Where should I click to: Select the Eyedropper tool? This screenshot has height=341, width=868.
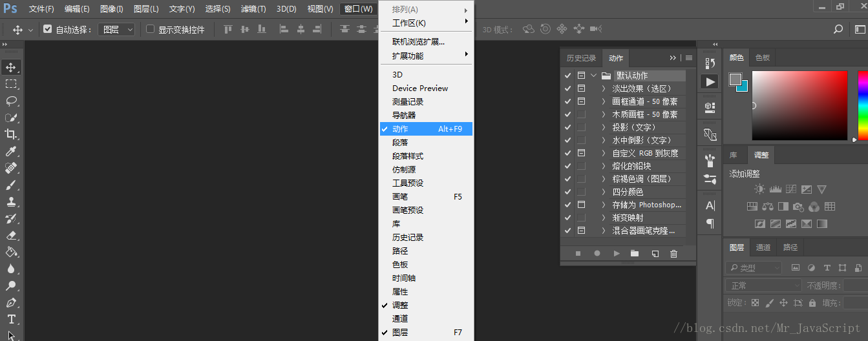pos(11,151)
